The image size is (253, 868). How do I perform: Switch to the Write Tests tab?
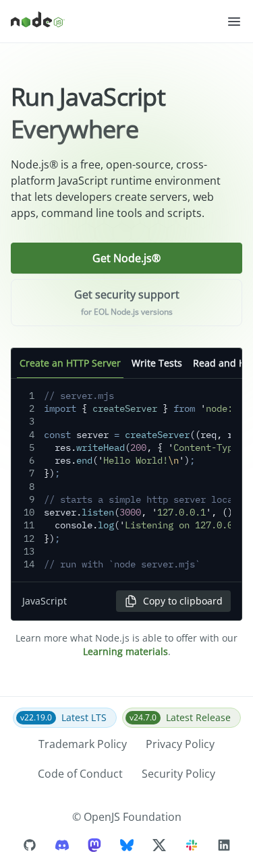click(x=157, y=363)
